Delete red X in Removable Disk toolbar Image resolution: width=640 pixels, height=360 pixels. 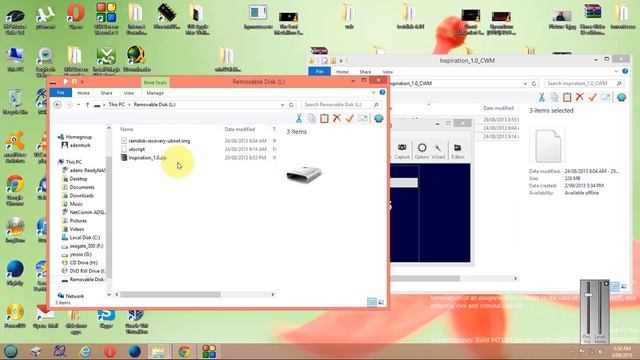click(x=337, y=118)
